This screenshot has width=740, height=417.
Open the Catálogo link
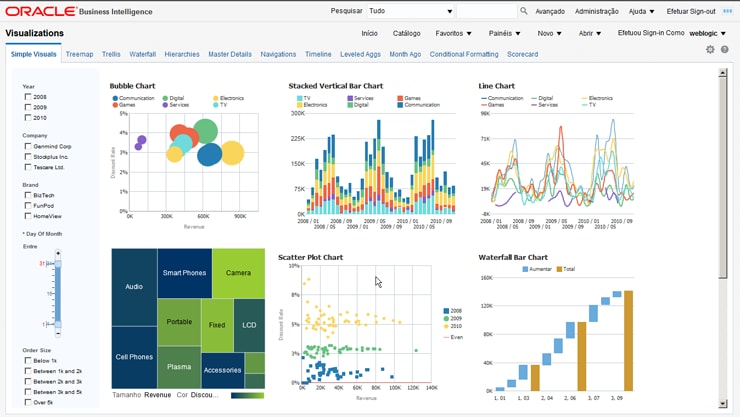[x=406, y=33]
